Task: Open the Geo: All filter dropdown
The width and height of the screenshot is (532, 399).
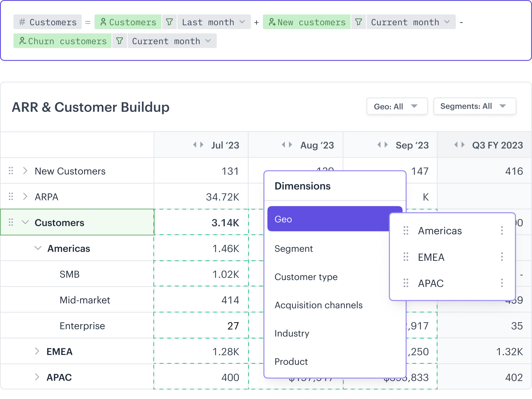Action: coord(397,106)
